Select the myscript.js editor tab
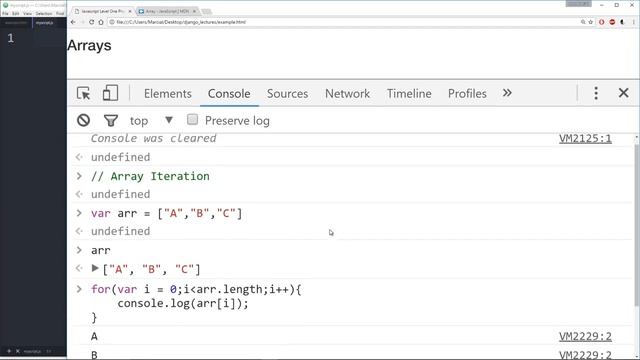This screenshot has height=360, width=640. pos(44,23)
